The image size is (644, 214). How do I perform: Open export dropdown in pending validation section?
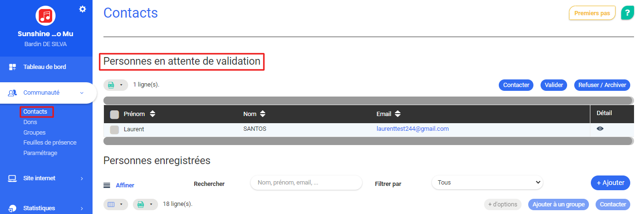(x=115, y=85)
